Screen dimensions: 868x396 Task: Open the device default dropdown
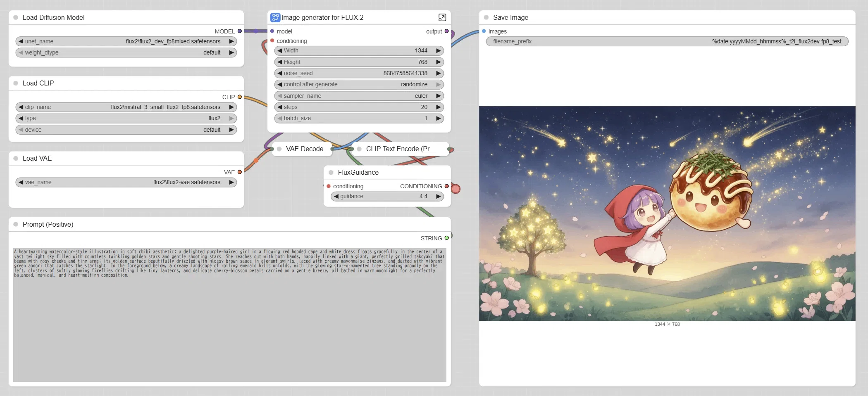[x=126, y=130]
